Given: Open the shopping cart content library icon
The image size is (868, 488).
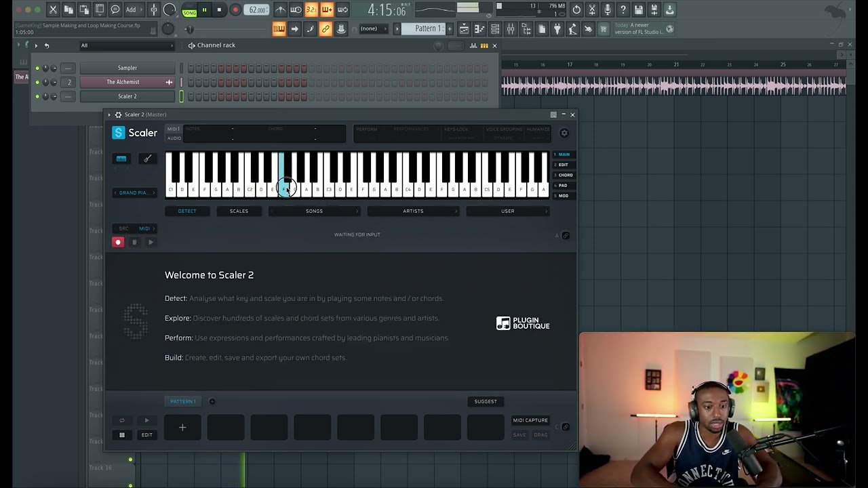Looking at the screenshot, I should 604,29.
